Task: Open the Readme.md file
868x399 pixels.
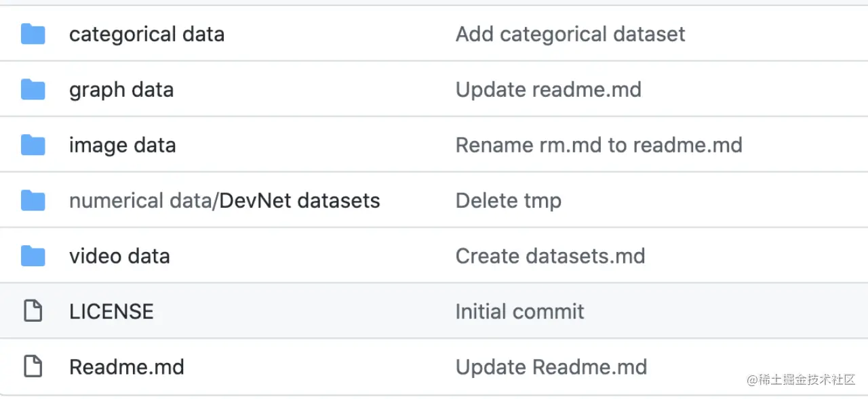Action: coord(127,367)
